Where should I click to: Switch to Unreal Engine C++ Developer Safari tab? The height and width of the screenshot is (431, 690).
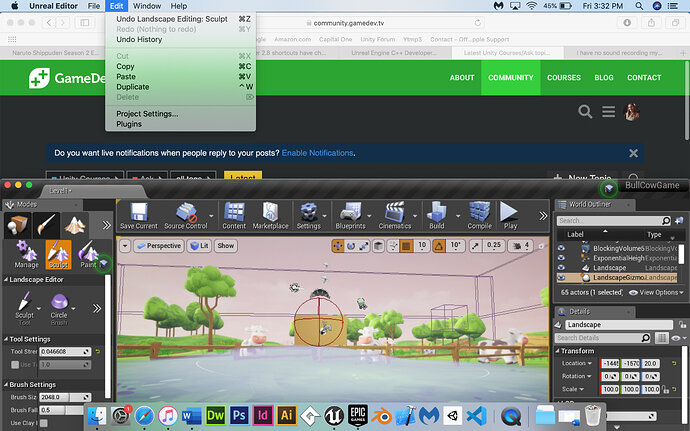pos(393,52)
